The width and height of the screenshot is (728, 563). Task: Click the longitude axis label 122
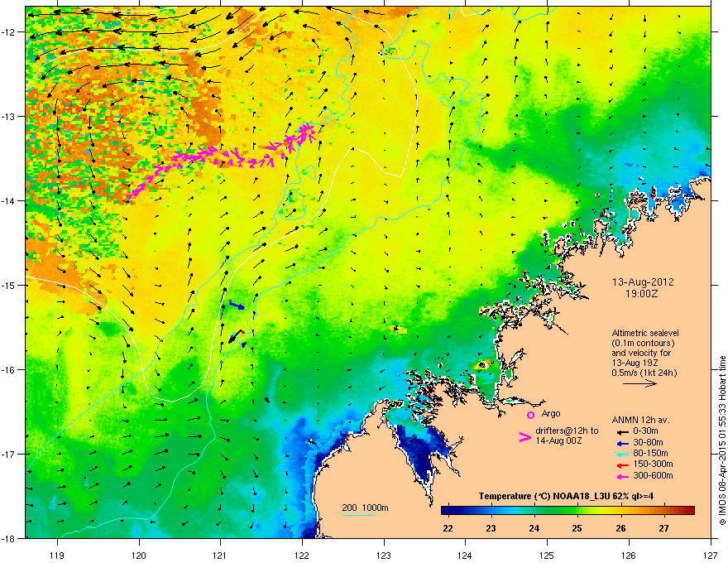tap(302, 556)
